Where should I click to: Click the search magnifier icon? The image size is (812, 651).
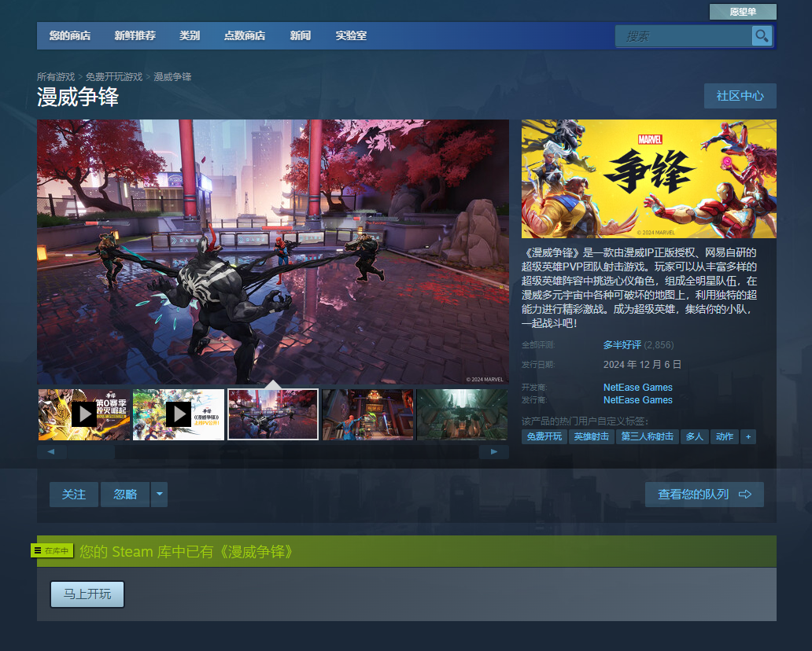tap(761, 36)
